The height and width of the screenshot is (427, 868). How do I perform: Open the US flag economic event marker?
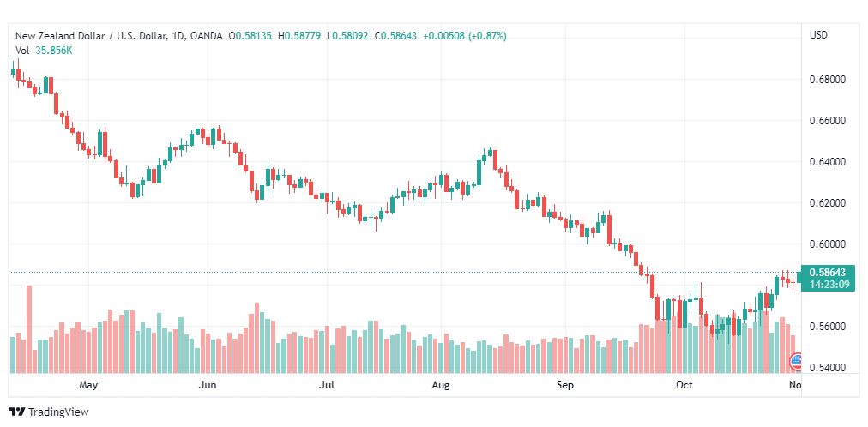795,363
